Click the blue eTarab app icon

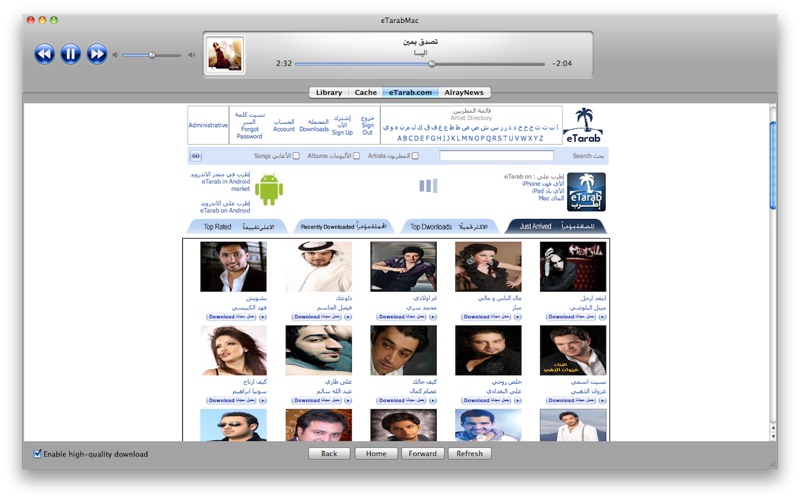(x=586, y=192)
